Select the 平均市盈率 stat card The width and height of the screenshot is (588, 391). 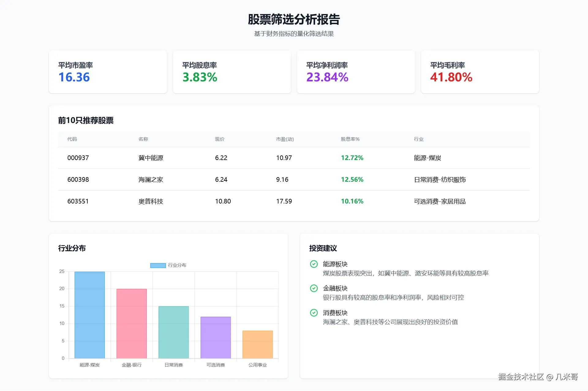(x=108, y=72)
